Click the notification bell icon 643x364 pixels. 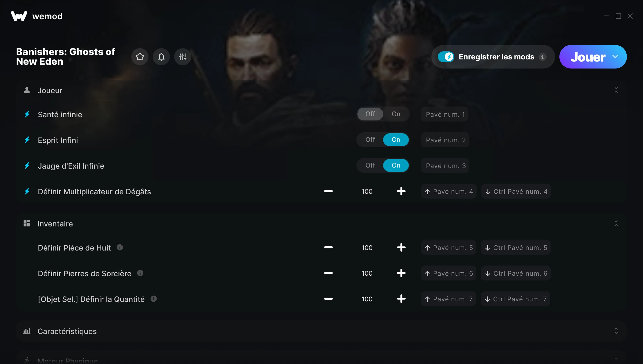click(161, 57)
